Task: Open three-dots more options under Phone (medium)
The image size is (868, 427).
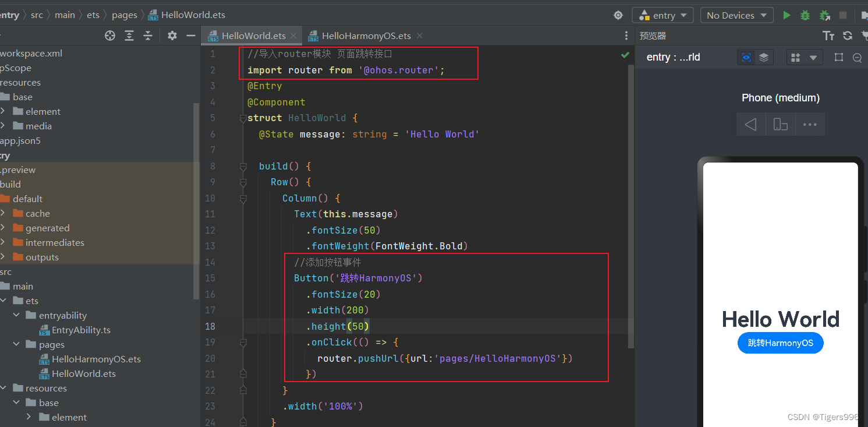Action: pyautogui.click(x=810, y=124)
